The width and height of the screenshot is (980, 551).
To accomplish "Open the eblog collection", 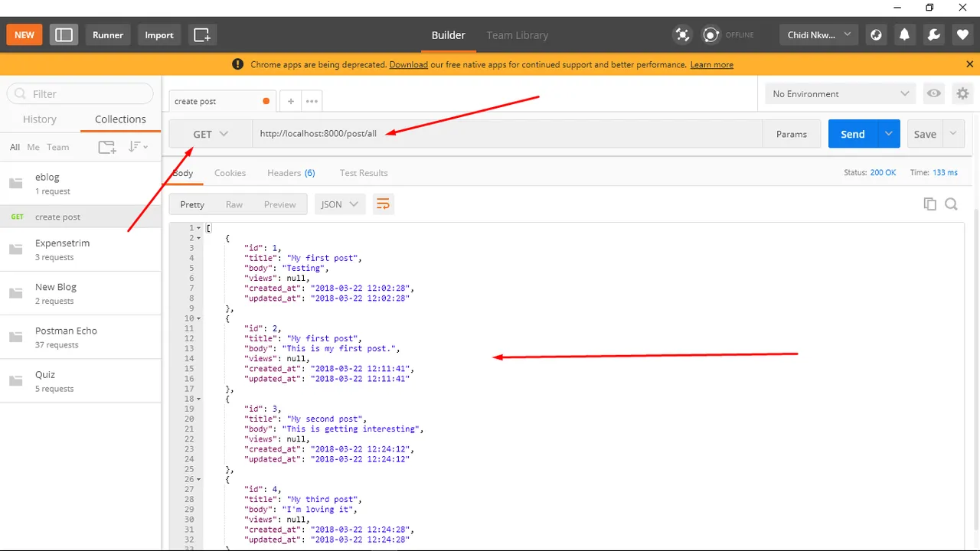I will pyautogui.click(x=80, y=184).
